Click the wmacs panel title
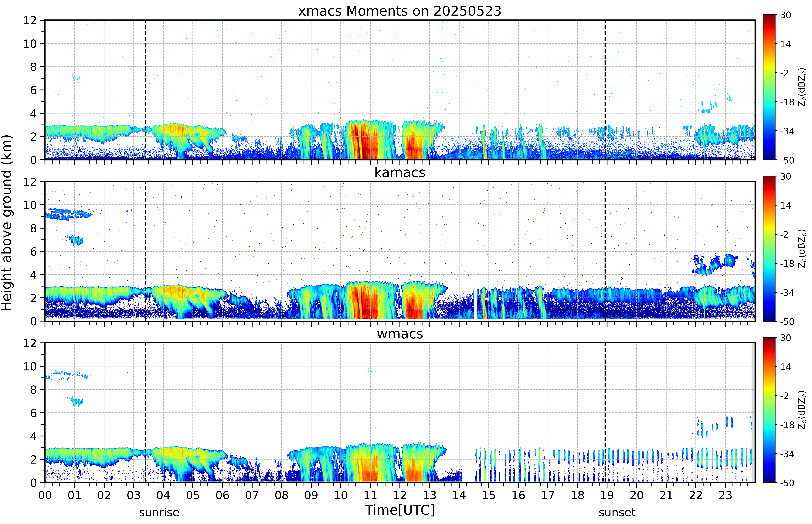 pos(400,334)
